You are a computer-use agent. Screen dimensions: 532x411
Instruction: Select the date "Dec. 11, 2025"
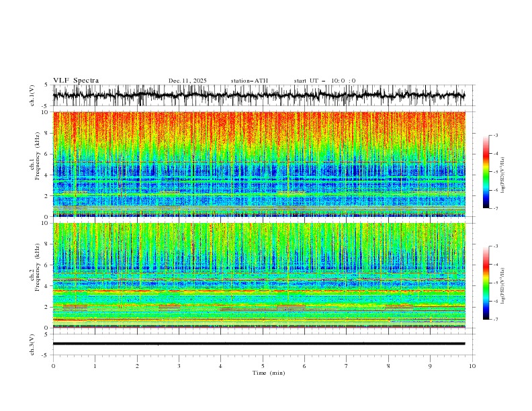coord(187,81)
